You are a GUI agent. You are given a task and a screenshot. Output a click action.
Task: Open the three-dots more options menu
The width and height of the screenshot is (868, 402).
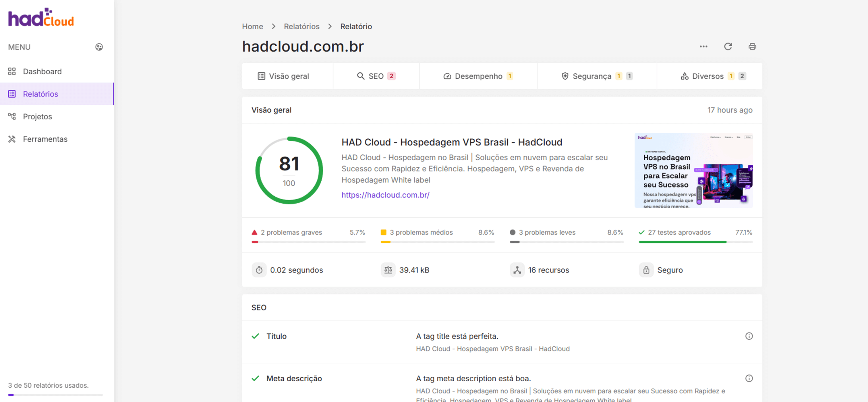(x=703, y=47)
